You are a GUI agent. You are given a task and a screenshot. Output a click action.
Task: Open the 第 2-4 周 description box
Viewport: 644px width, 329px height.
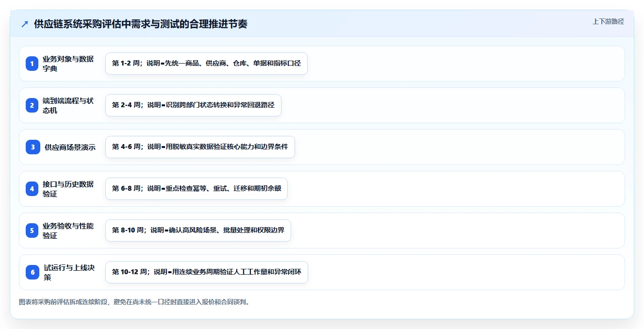coord(193,105)
